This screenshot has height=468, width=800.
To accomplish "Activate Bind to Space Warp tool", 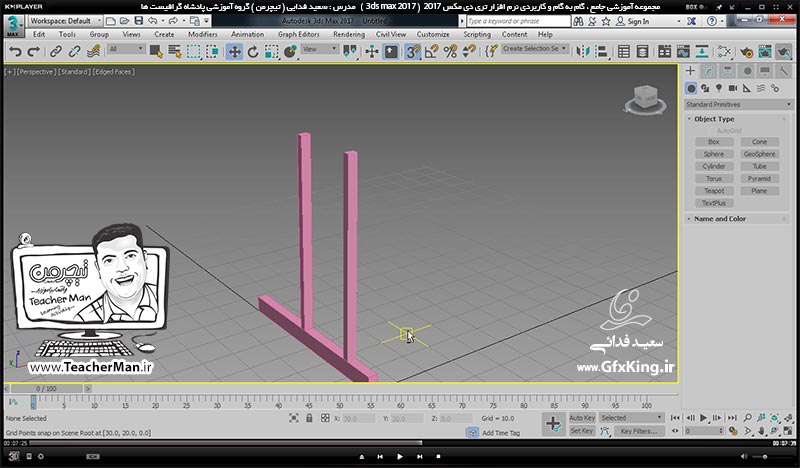I will pos(93,52).
